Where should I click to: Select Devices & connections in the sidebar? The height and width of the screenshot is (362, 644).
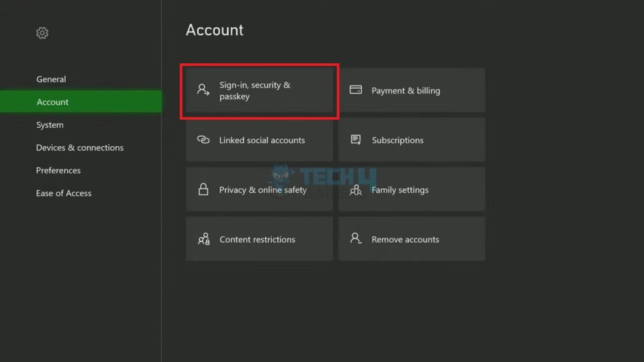tap(79, 147)
